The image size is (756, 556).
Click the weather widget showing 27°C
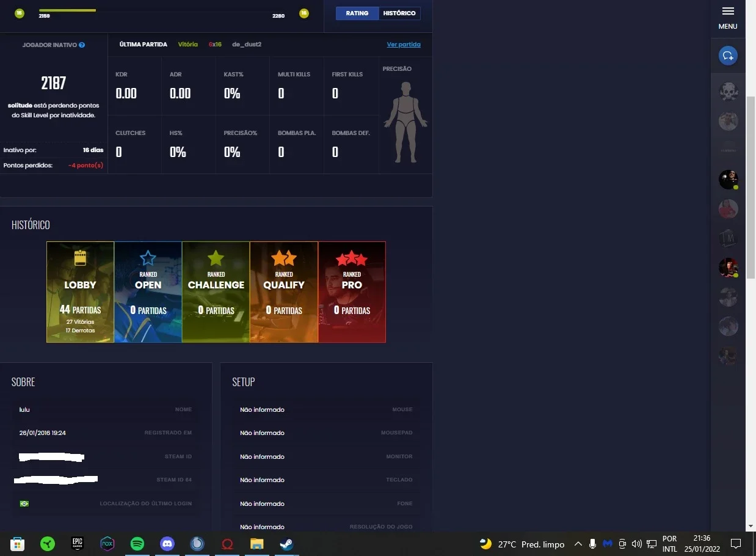(x=522, y=544)
